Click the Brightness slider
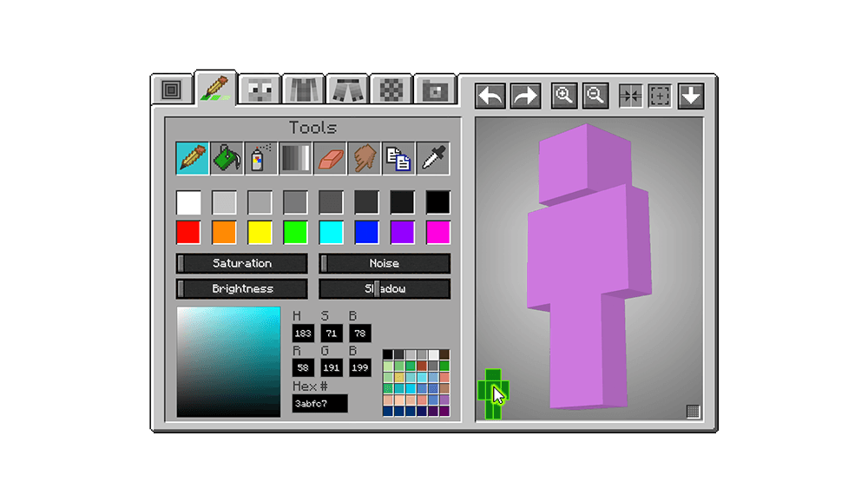 (x=242, y=289)
